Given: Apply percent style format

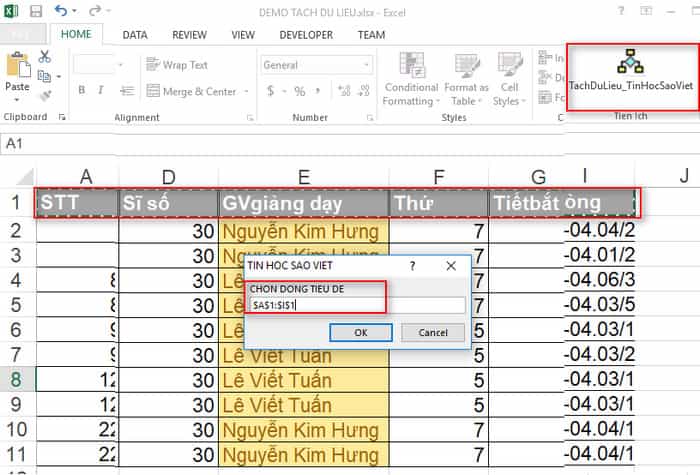Looking at the screenshot, I should [300, 92].
